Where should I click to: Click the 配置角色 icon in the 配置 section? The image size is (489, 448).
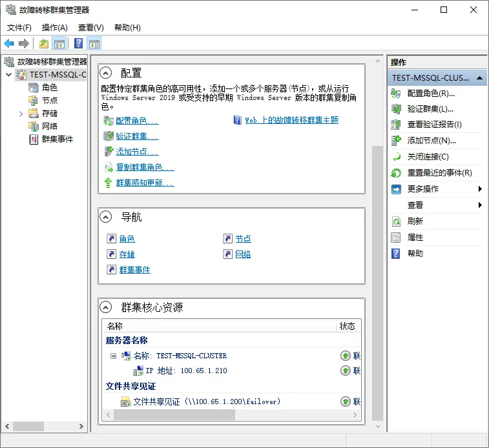coord(109,121)
